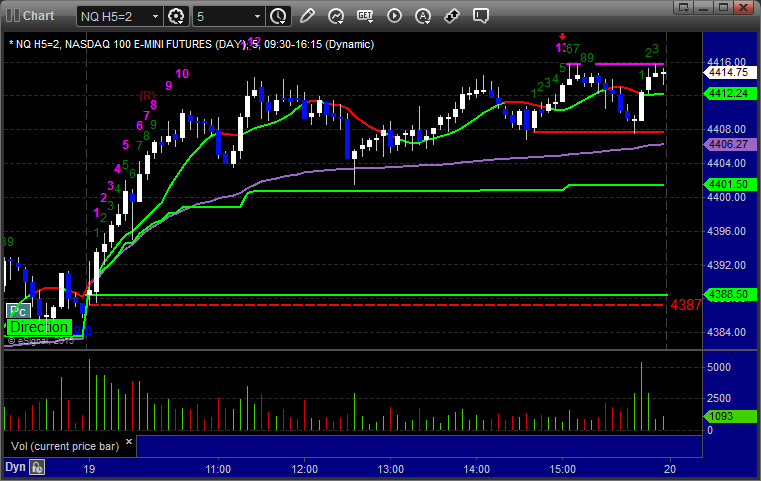Click the 4412.24 green price label
761x481 pixels.
coord(729,93)
